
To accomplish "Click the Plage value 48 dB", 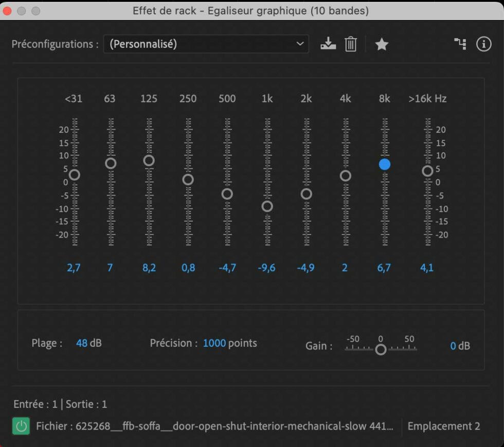I will point(82,343).
